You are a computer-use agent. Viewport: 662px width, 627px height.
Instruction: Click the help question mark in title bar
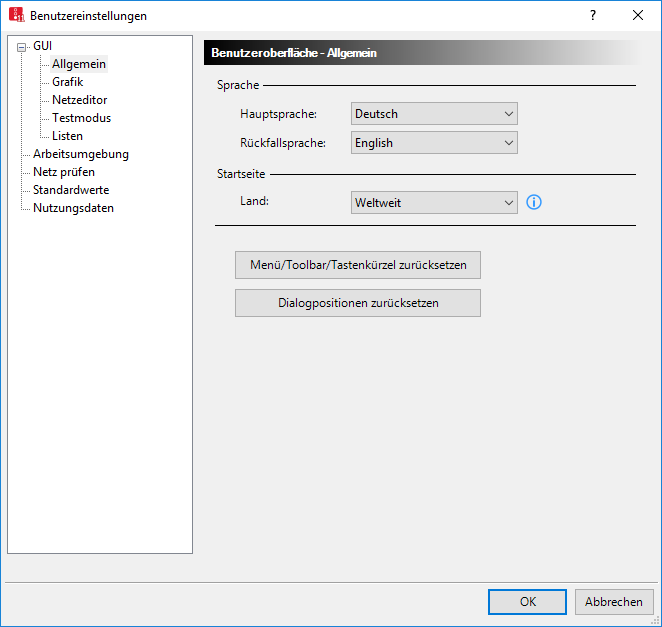592,15
